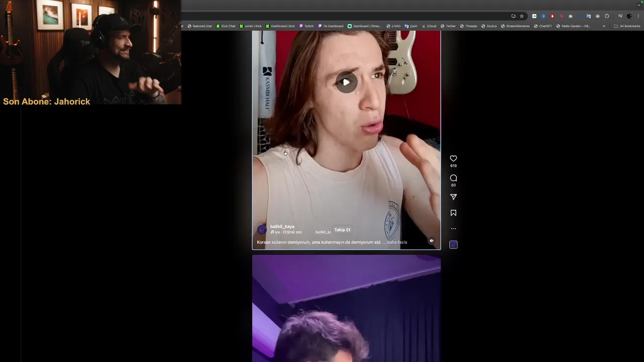Open balikli_kaya profile name link

point(282,227)
